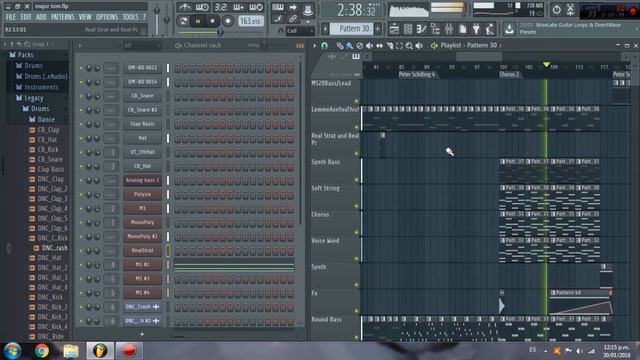The image size is (640, 360).
Task: Mute the Chorus playlist track
Action: 356,232
